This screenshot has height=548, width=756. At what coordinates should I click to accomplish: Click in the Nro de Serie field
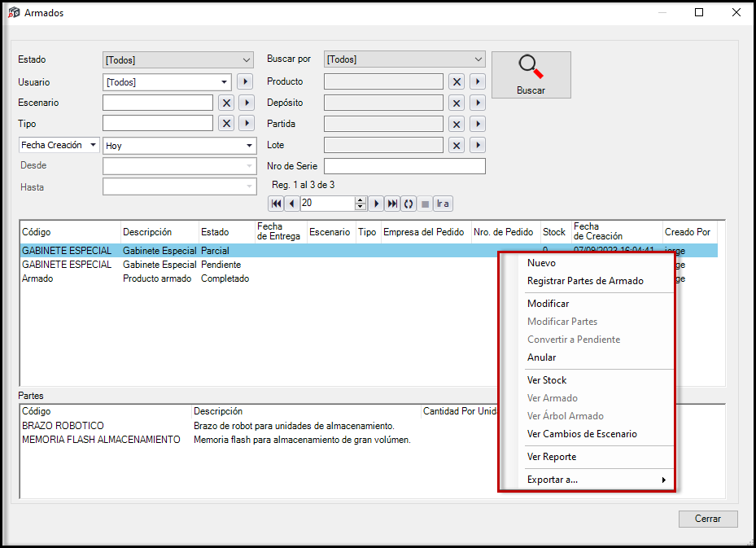404,166
